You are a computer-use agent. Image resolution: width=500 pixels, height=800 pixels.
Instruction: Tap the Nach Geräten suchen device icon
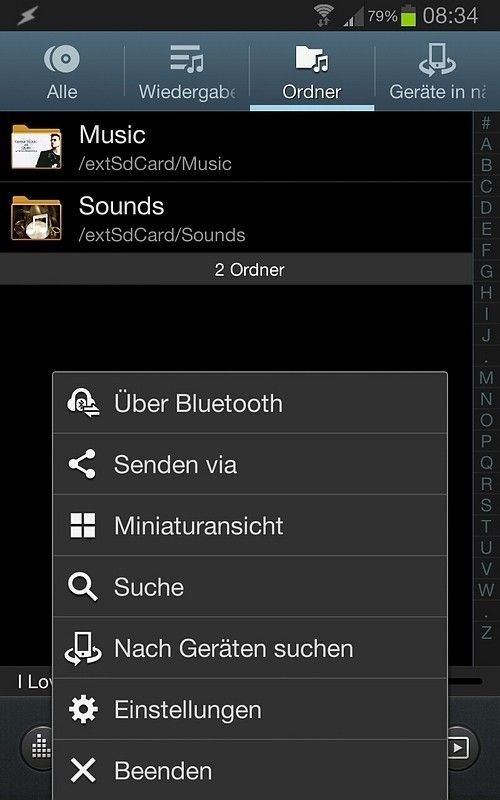coord(83,648)
